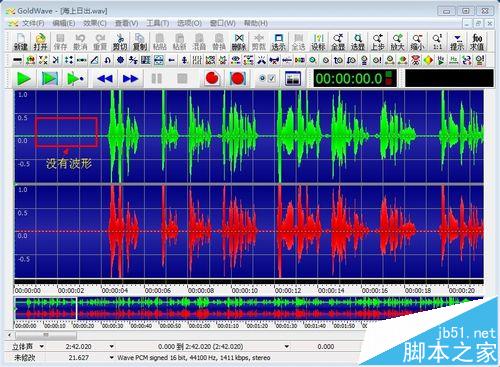The width and height of the screenshot is (500, 367).
Task: Click the diagonal fade effect icon
Action: click(x=95, y=60)
